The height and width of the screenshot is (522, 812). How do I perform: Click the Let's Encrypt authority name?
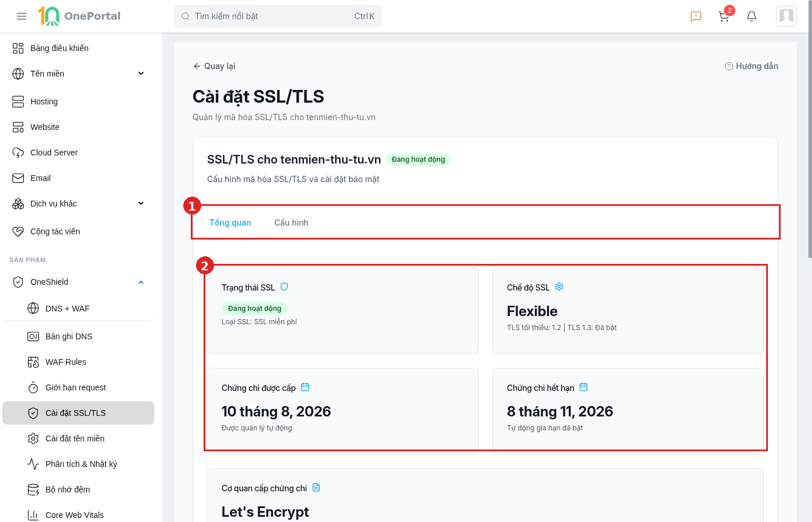coord(265,512)
